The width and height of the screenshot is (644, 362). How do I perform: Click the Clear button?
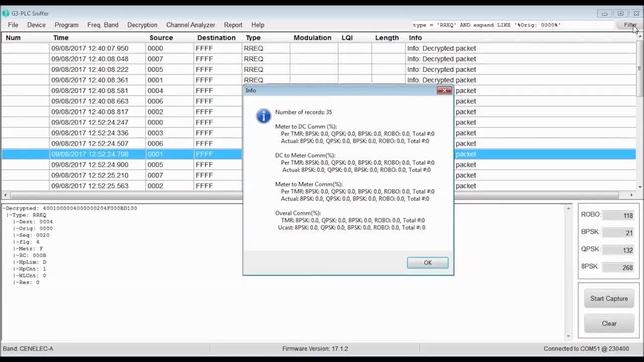pyautogui.click(x=609, y=323)
